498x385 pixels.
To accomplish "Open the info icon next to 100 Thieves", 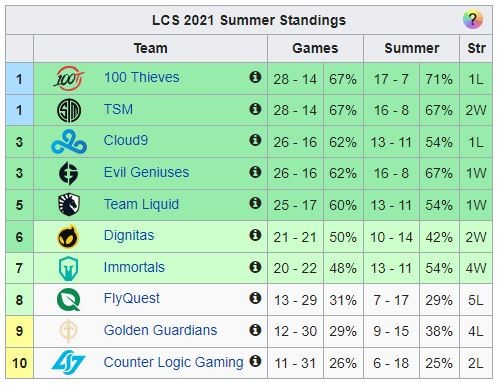I will click(x=255, y=77).
